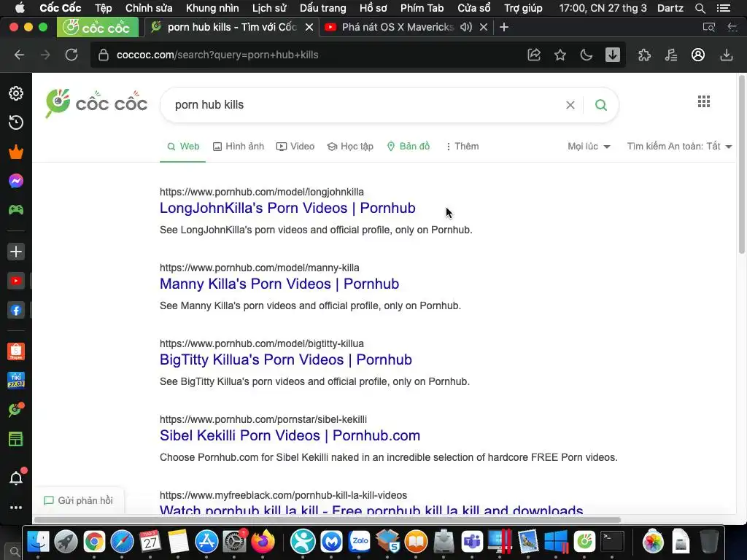Open the extensions puzzle icon
This screenshot has width=747, height=560.
click(644, 55)
